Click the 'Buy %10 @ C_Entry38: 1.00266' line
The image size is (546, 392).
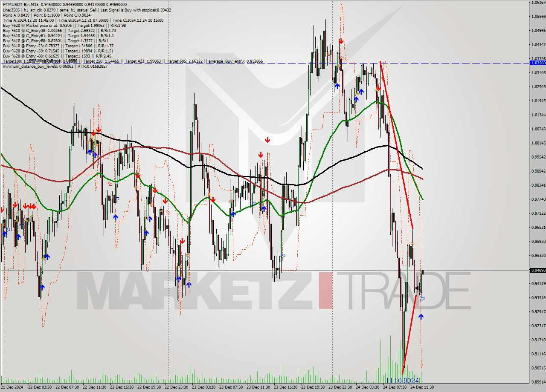(59, 30)
